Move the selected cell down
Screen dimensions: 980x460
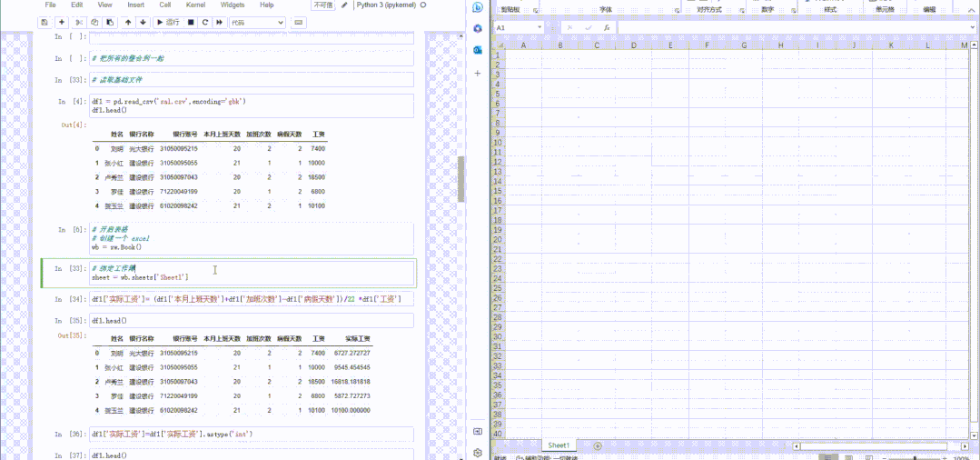[x=144, y=22]
